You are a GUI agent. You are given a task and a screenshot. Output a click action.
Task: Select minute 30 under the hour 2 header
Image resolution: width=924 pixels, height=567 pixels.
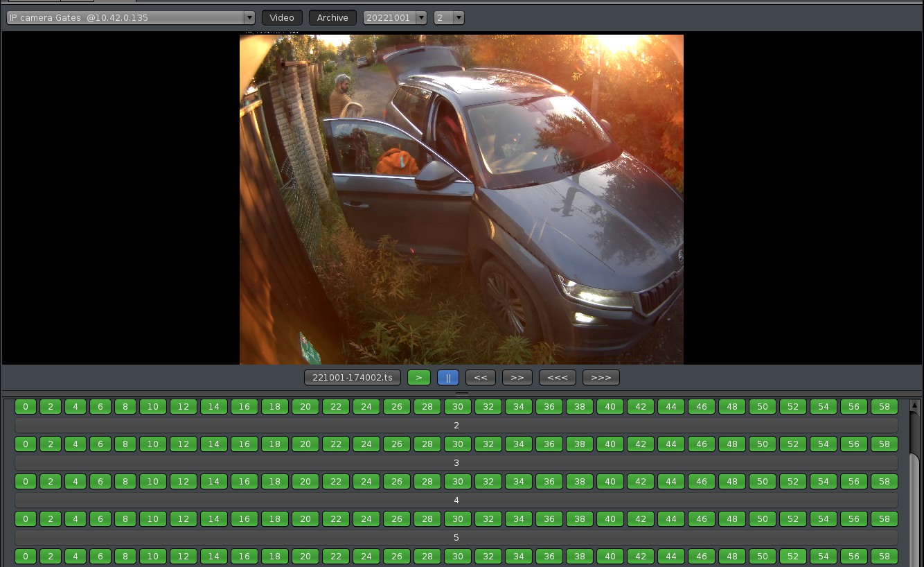[458, 444]
